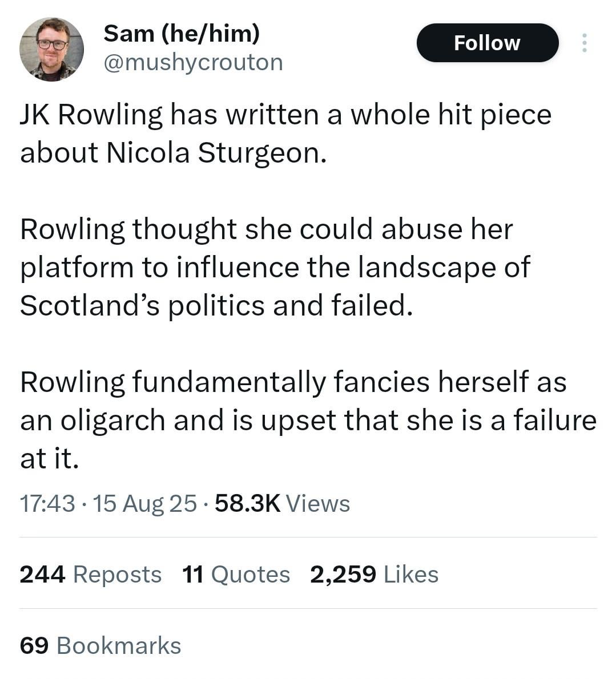Click the 'fundamentally fancies herself' line
This screenshot has width=616, height=679.
tap(293, 382)
